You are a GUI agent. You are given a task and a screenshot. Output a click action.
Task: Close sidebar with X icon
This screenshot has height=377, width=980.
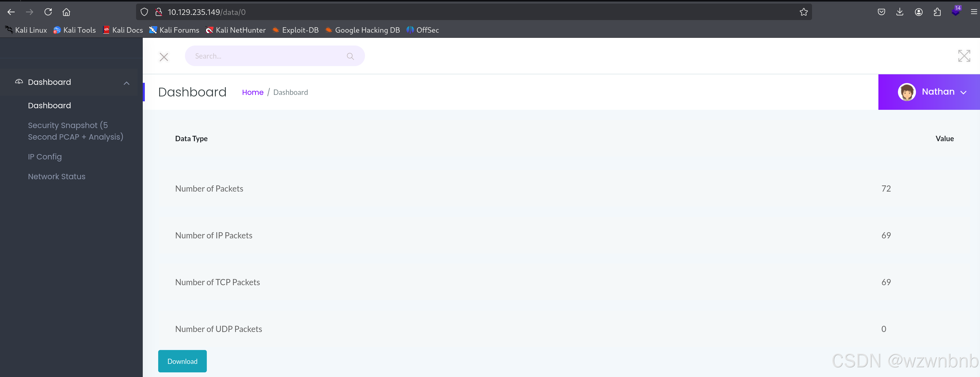(x=164, y=57)
